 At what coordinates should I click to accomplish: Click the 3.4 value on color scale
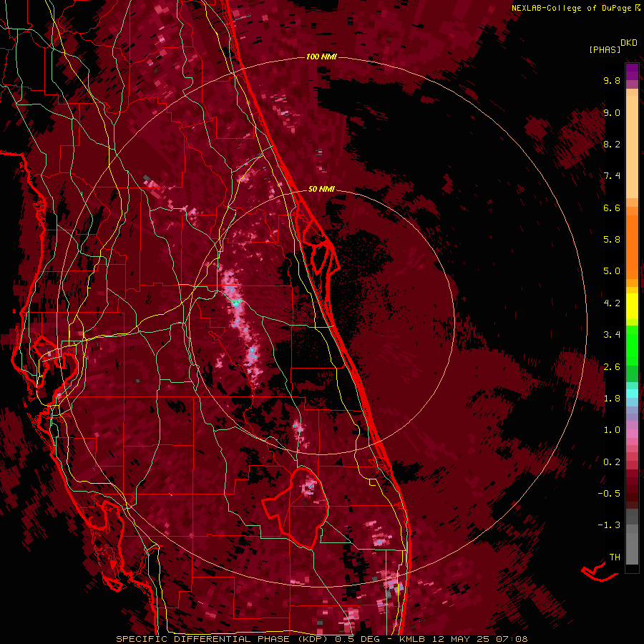tap(612, 335)
